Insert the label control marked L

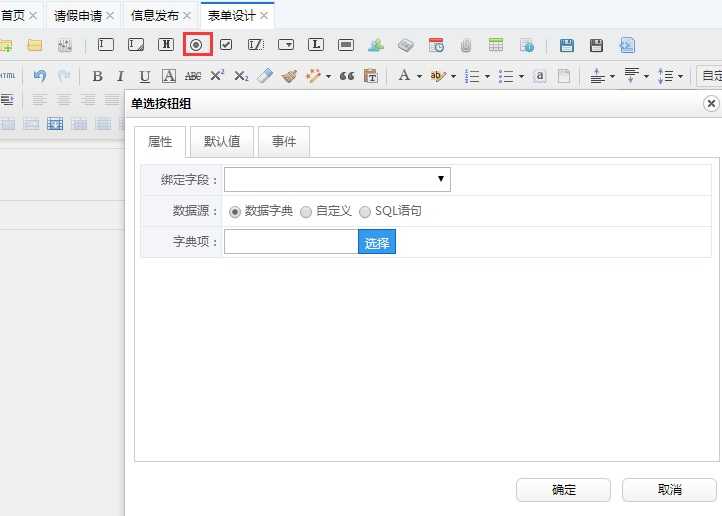(x=316, y=45)
